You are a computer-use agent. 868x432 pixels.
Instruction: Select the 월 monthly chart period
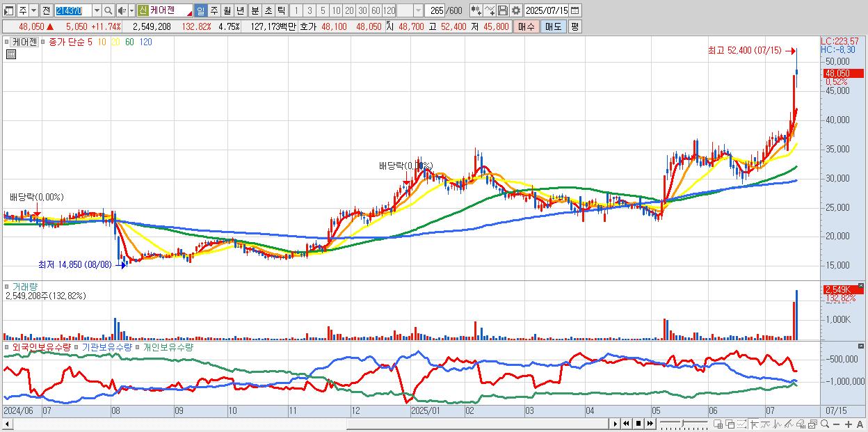(x=227, y=10)
